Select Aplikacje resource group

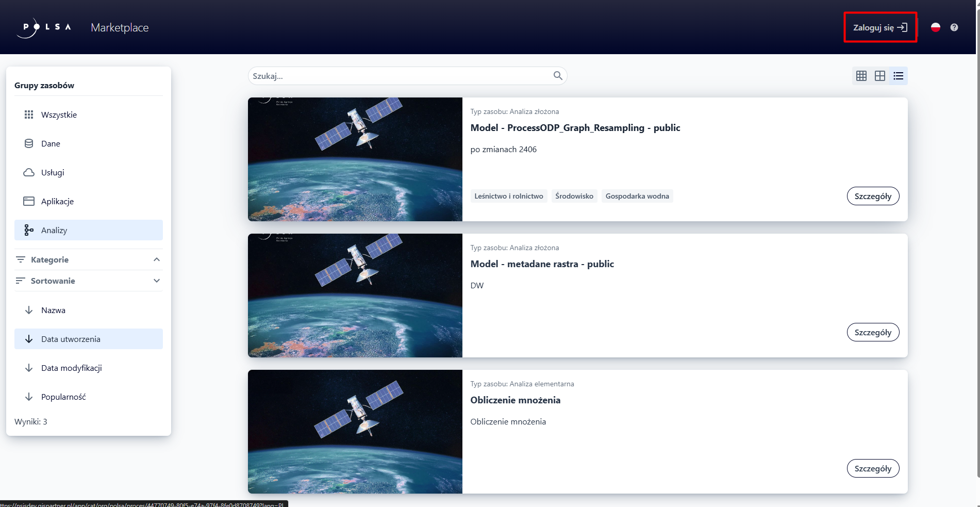click(x=89, y=201)
